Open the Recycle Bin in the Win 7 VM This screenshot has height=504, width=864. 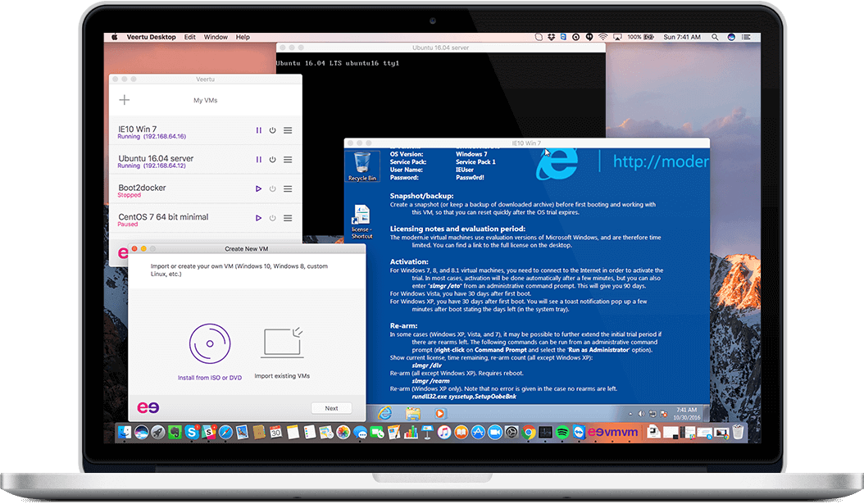(x=362, y=166)
